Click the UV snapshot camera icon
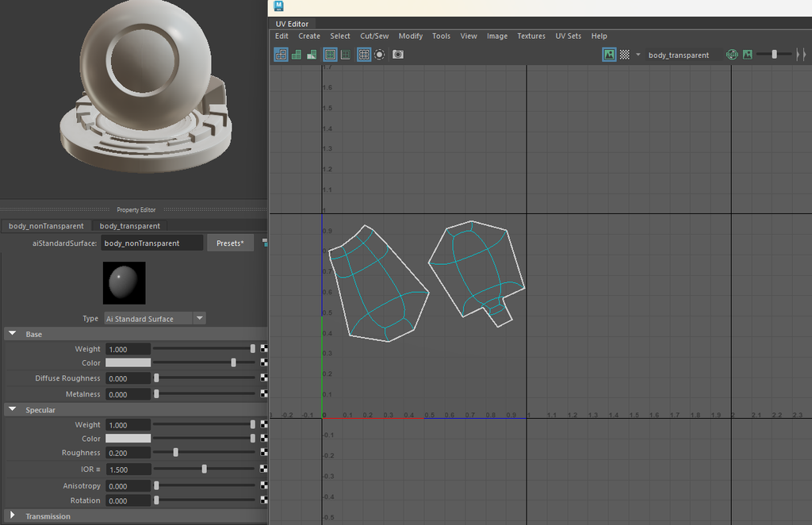Image resolution: width=812 pixels, height=525 pixels. click(397, 54)
